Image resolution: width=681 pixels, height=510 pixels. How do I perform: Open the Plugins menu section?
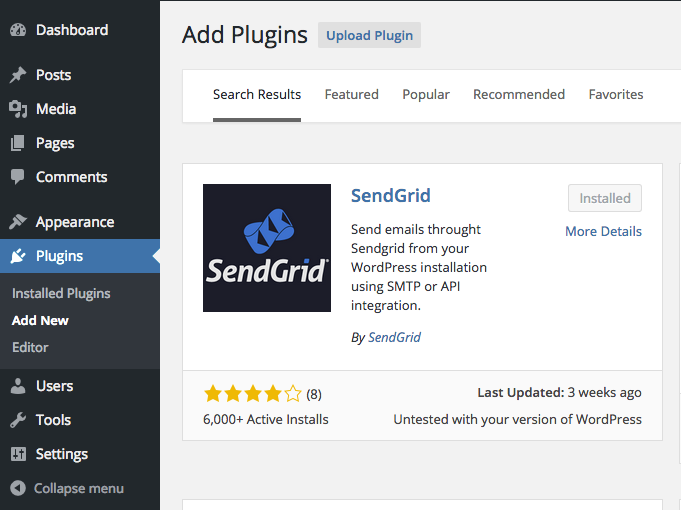pos(59,256)
